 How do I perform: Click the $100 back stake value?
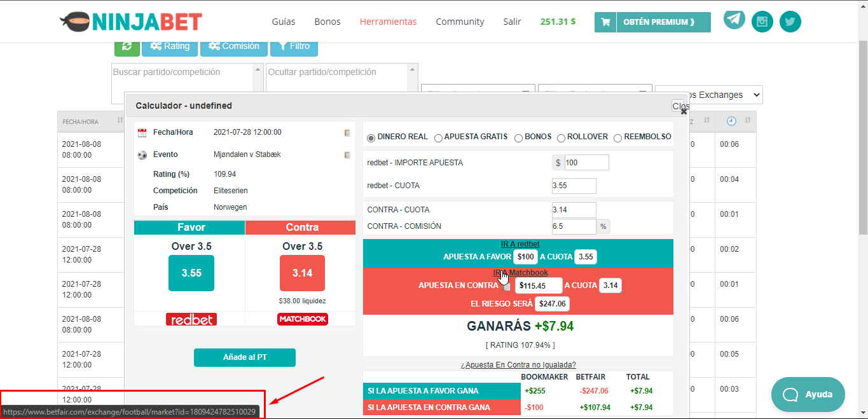click(x=526, y=257)
